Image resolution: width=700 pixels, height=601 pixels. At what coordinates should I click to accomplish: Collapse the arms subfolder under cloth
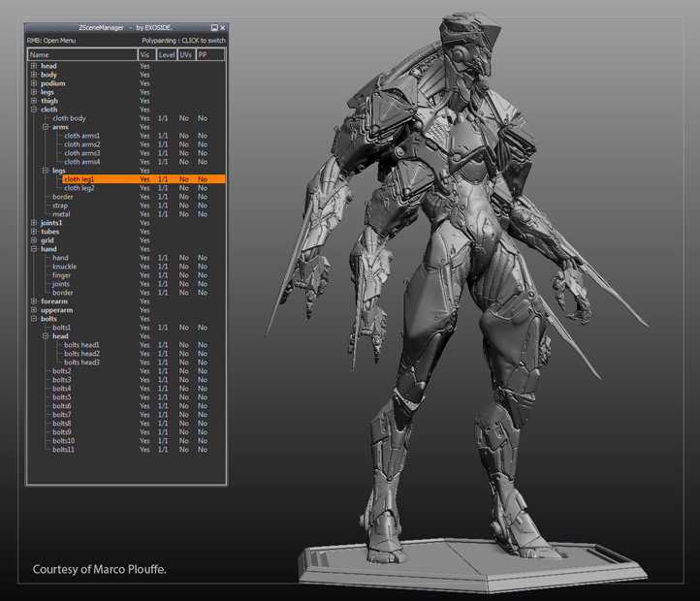[x=46, y=127]
